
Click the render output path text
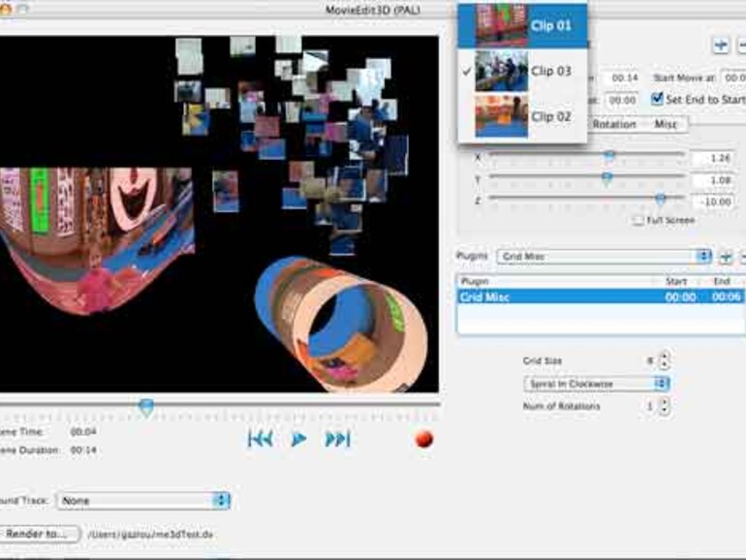(x=150, y=534)
